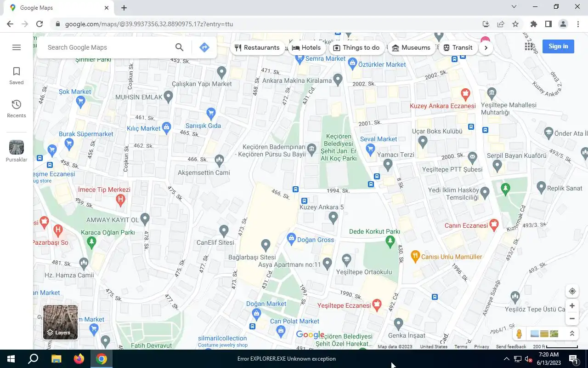Select Doğan Gross shopping pin

pyautogui.click(x=291, y=238)
